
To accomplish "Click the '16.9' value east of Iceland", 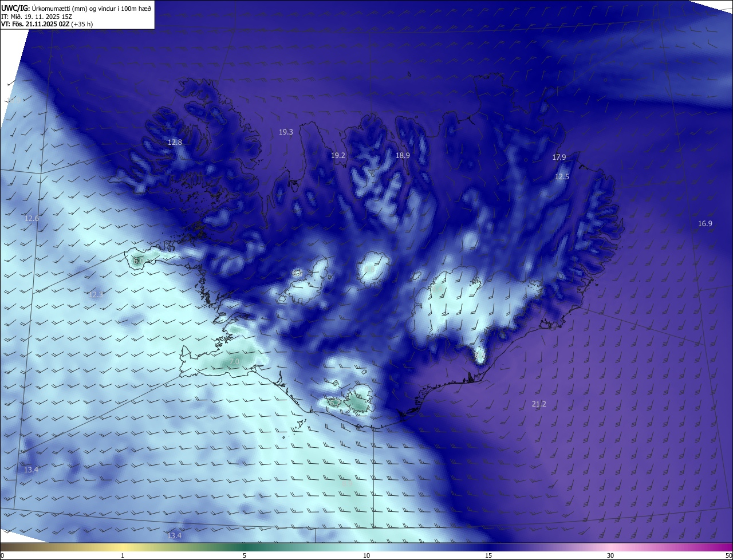I will click(x=705, y=224).
